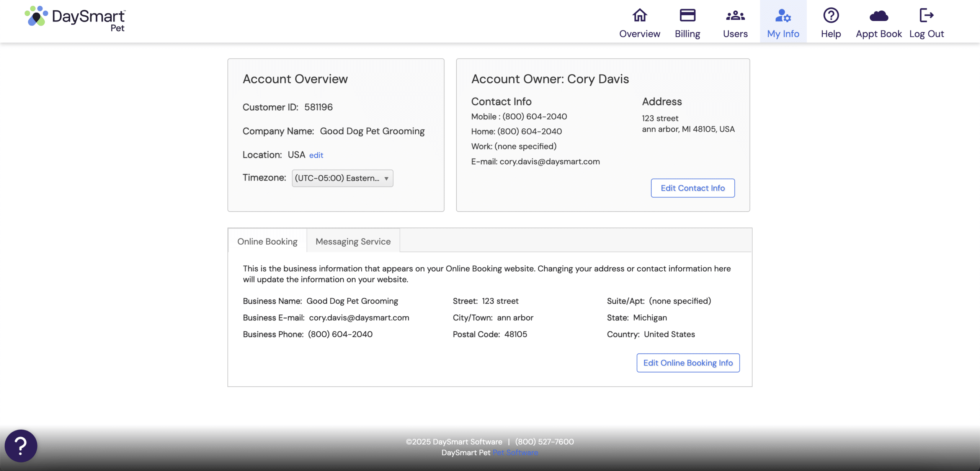Click the Business Phone value
Screen dimensions: 980x471
coord(340,334)
